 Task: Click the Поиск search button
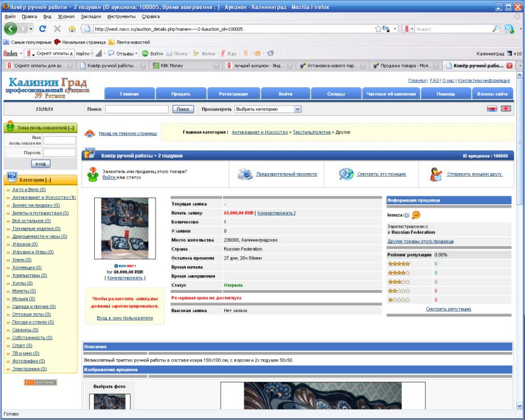tap(183, 109)
